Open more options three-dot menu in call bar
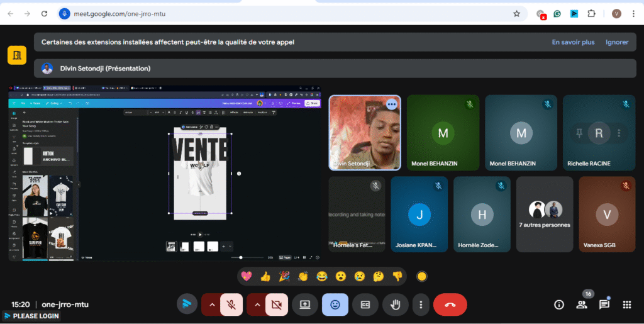Screen dimensions: 644x324 421,304
